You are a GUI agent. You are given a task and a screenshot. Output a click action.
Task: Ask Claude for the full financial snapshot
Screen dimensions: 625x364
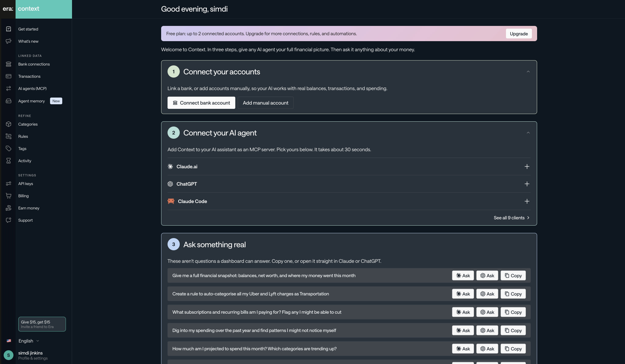click(x=463, y=276)
